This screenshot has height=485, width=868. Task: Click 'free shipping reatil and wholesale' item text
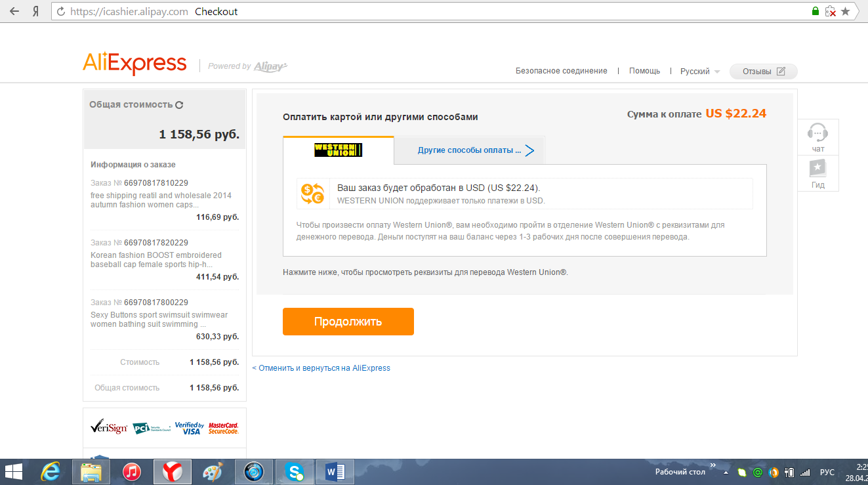click(x=161, y=200)
